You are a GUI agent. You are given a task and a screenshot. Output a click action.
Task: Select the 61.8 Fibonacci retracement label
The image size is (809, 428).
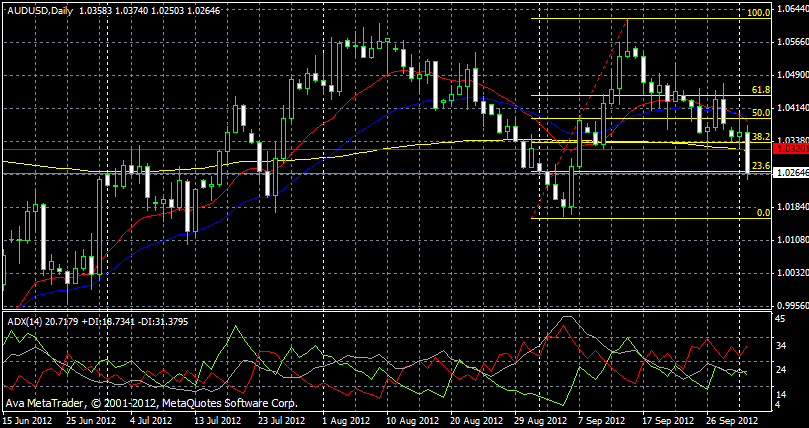(x=760, y=91)
